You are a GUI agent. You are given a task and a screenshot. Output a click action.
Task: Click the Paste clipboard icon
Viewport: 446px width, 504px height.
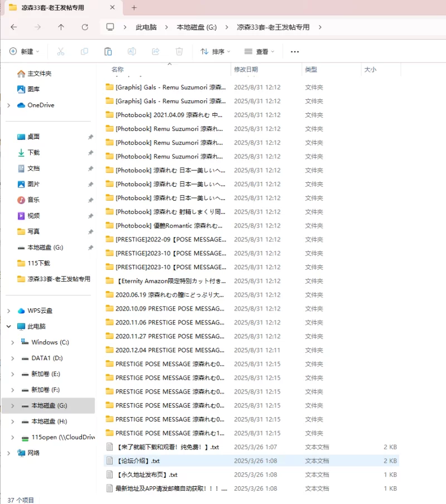pos(108,51)
